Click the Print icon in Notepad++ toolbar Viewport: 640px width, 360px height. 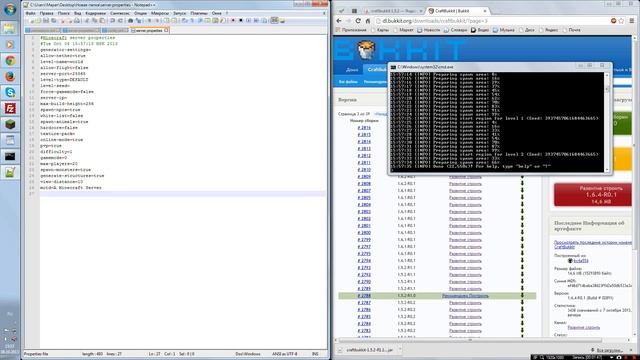pos(76,20)
